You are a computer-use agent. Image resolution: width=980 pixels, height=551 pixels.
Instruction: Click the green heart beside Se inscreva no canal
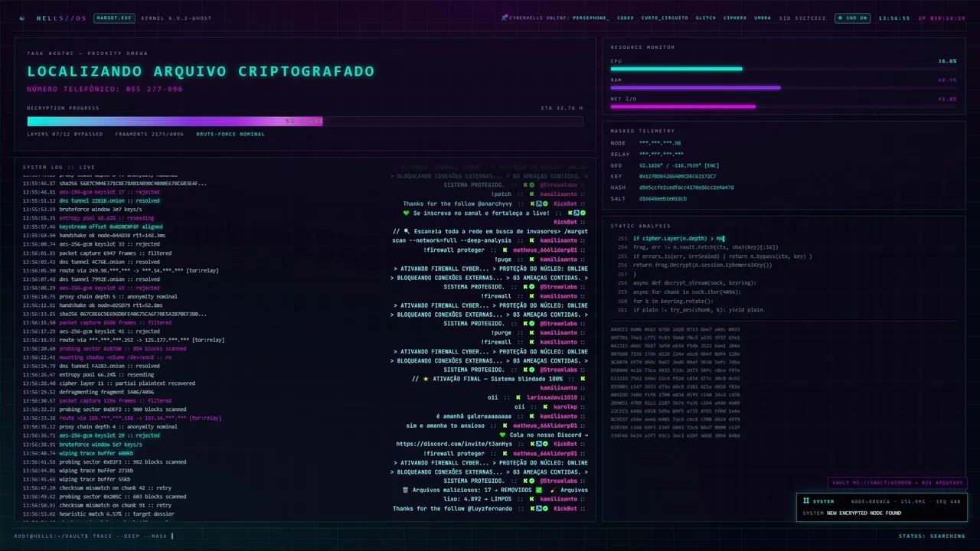[x=407, y=213]
